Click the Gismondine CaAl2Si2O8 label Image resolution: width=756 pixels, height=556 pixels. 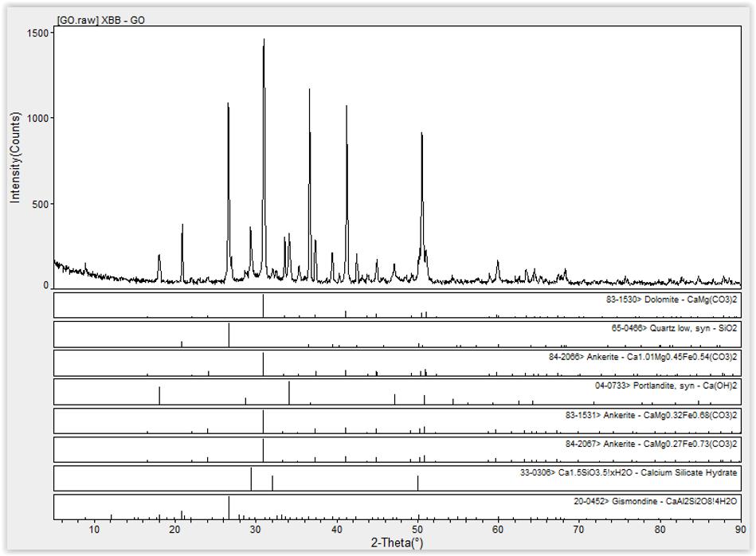(x=656, y=502)
